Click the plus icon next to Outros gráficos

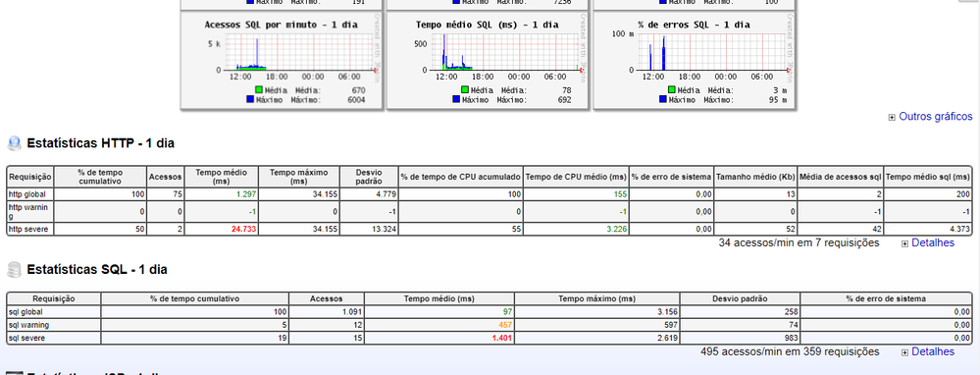click(x=892, y=117)
